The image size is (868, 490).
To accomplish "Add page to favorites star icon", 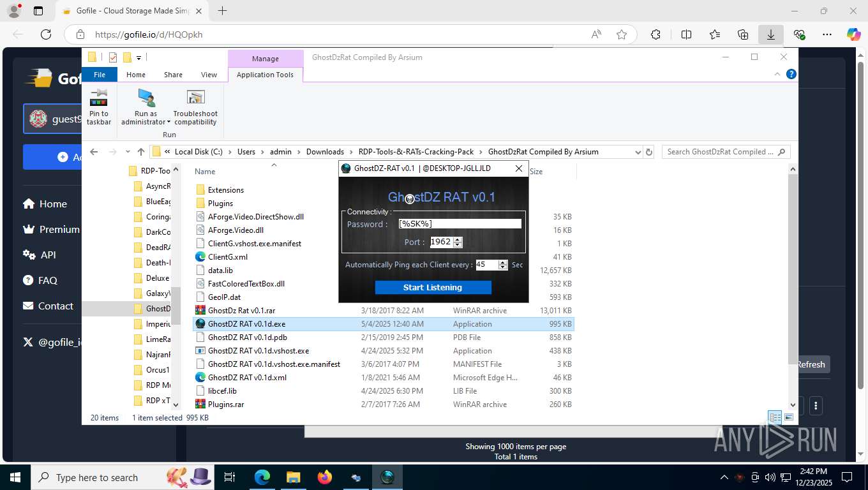I will click(x=622, y=34).
